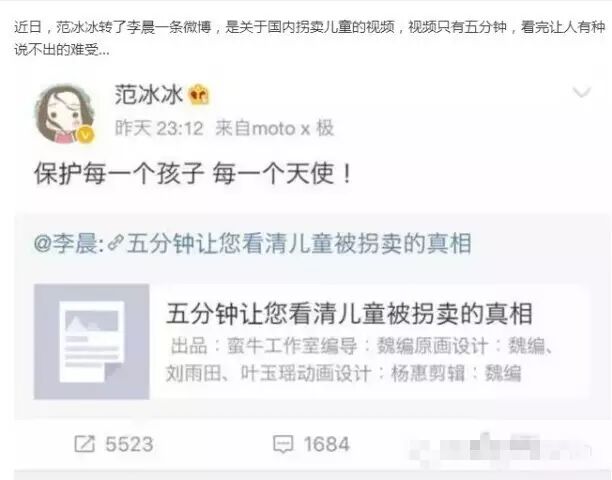Screen dimensions: 612x480
Task: Open the blue 五分钟让您看清儿童被拐卖的真相 hyperlink
Action: coord(299,244)
